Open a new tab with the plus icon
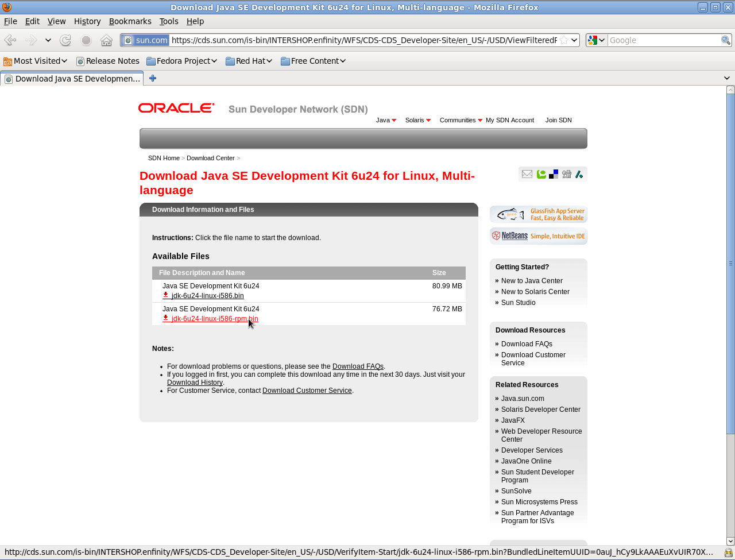 pyautogui.click(x=153, y=78)
